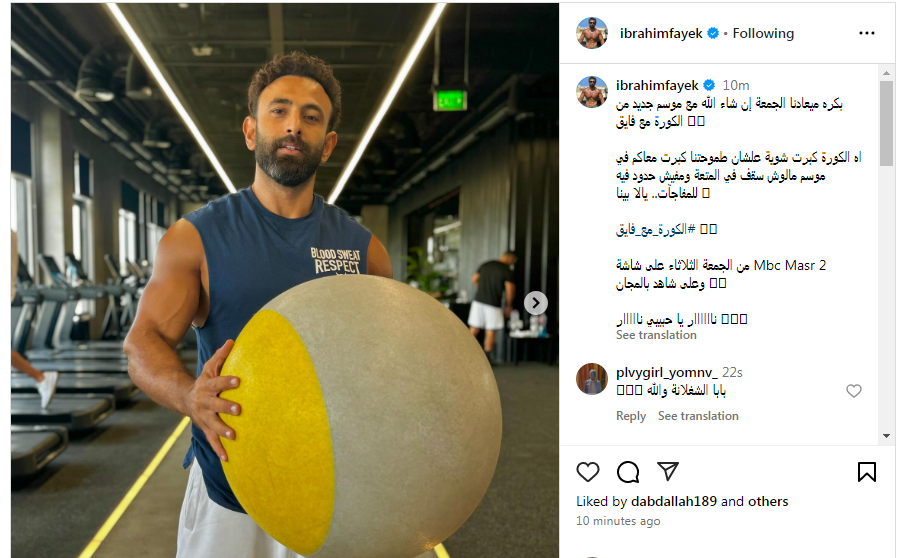The height and width of the screenshot is (558, 909).
Task: Click See translation on the comment
Action: tap(698, 416)
